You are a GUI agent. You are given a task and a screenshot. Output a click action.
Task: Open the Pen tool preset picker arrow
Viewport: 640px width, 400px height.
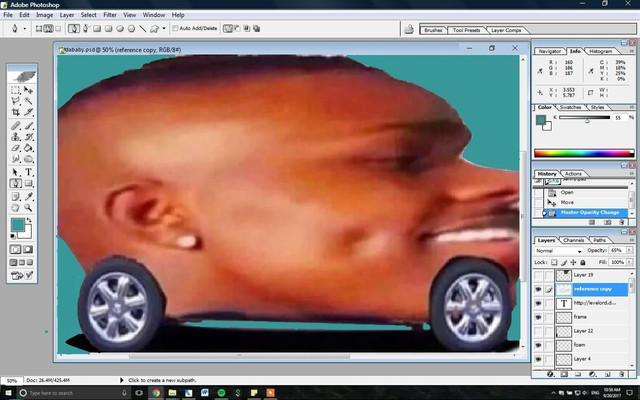(24, 29)
